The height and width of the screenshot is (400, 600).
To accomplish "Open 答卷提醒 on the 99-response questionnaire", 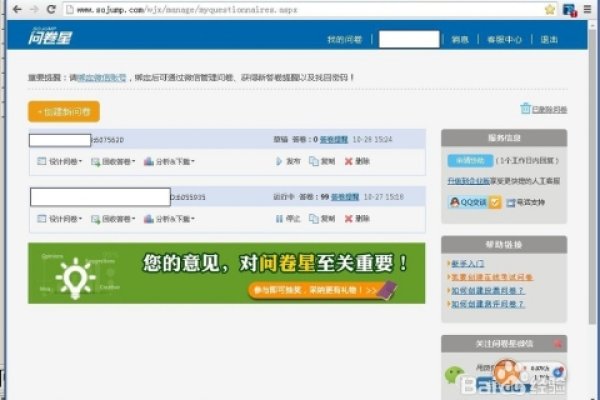I will 345,197.
